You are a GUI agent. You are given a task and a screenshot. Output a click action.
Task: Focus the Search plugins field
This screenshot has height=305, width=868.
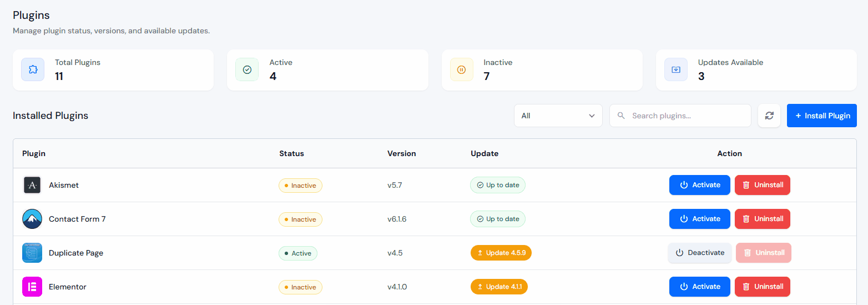click(x=680, y=116)
